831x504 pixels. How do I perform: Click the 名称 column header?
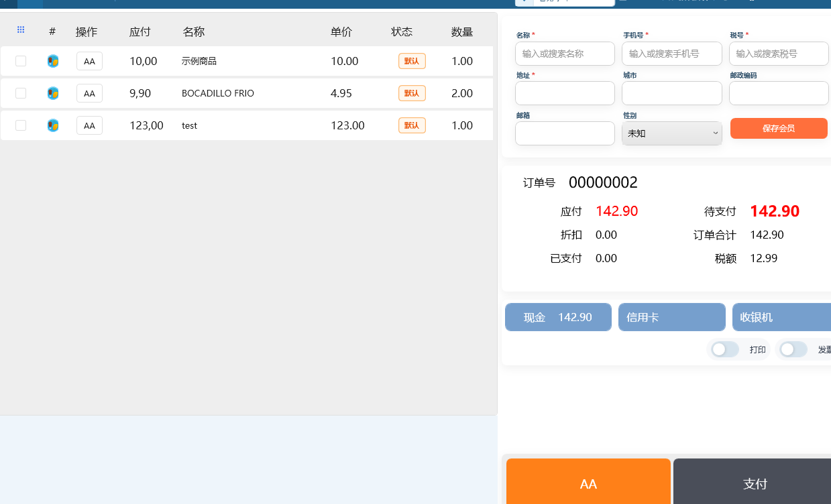point(194,31)
